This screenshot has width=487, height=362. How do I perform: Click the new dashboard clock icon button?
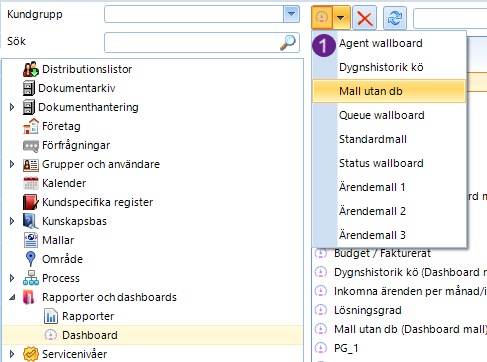[x=322, y=17]
